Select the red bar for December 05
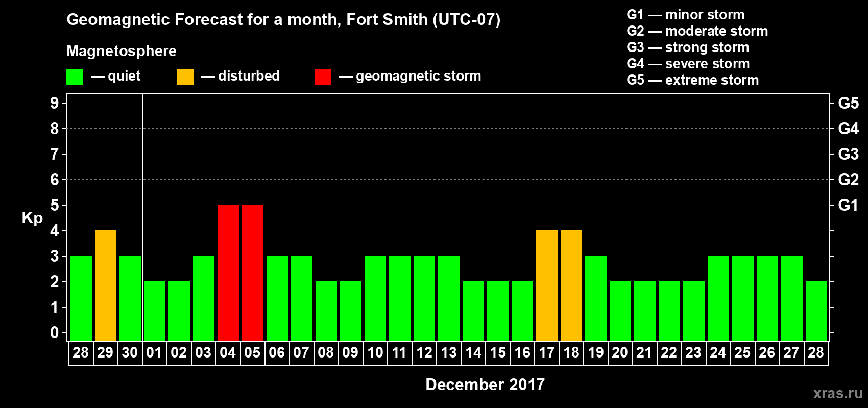The height and width of the screenshot is (408, 868). [253, 273]
